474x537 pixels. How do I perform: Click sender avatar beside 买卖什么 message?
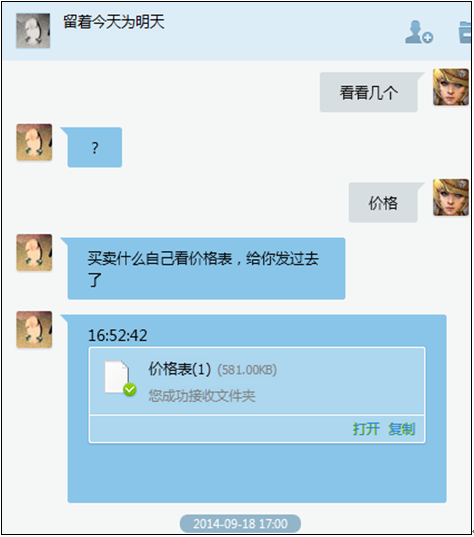click(34, 252)
